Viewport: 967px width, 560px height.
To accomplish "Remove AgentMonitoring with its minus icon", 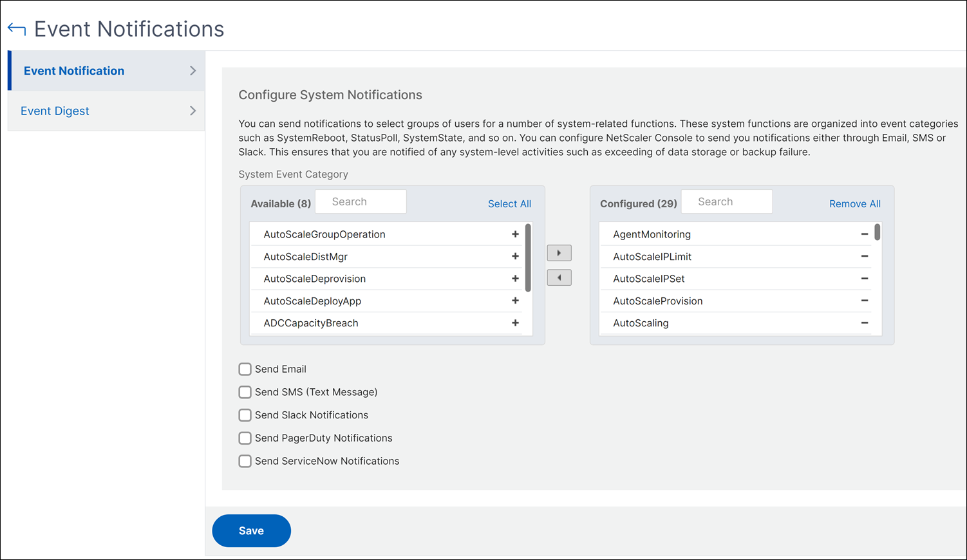I will [865, 234].
